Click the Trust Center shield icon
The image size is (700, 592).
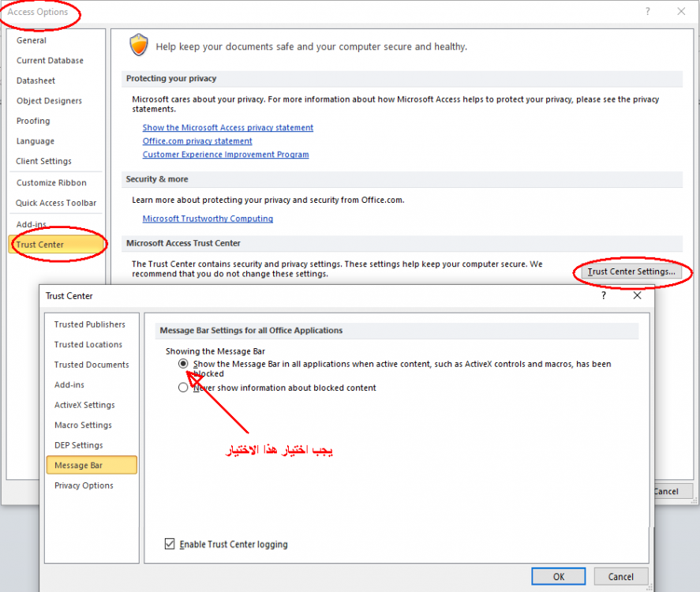click(x=139, y=45)
